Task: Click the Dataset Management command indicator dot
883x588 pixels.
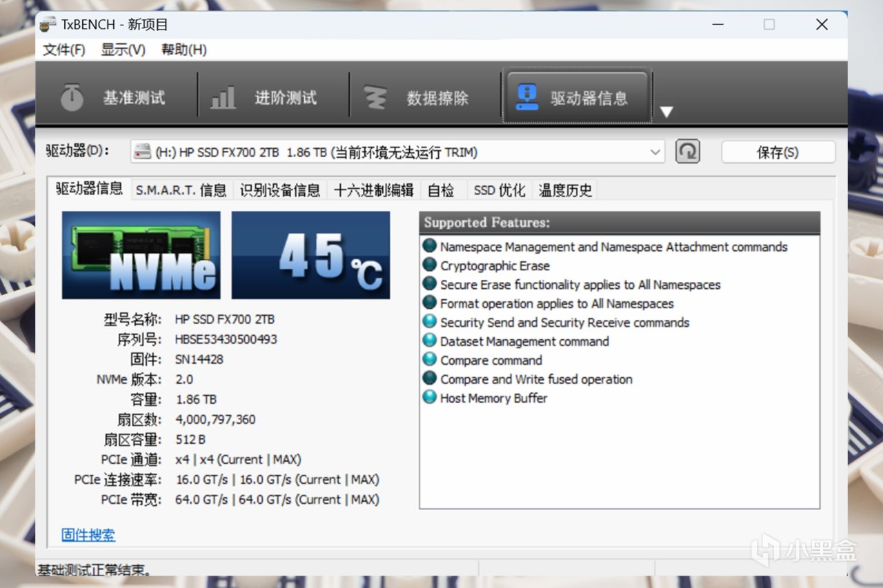Action: (x=429, y=341)
